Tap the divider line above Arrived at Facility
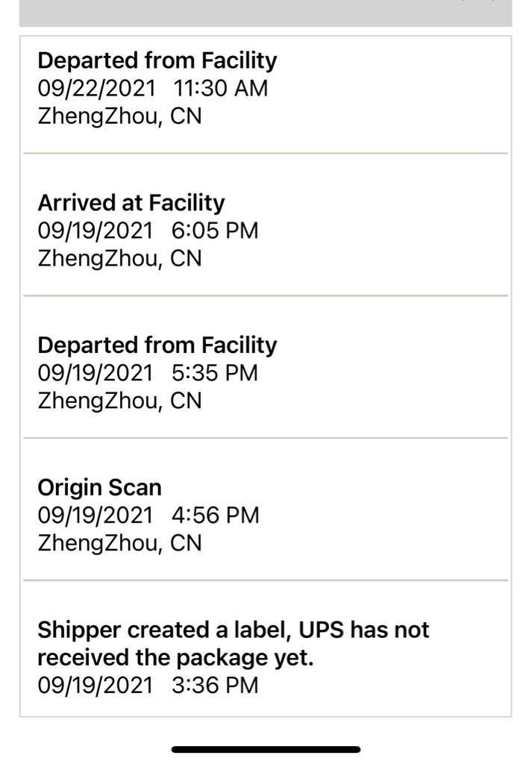 [266, 153]
